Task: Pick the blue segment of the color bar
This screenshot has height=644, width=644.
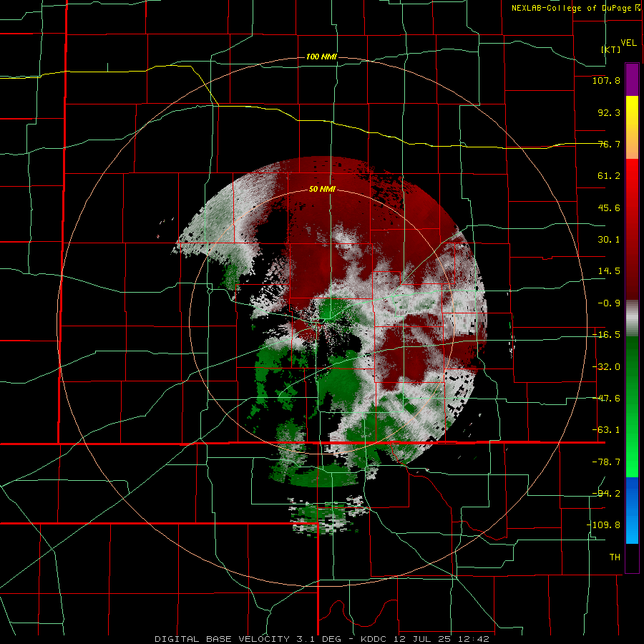Action: click(x=632, y=510)
